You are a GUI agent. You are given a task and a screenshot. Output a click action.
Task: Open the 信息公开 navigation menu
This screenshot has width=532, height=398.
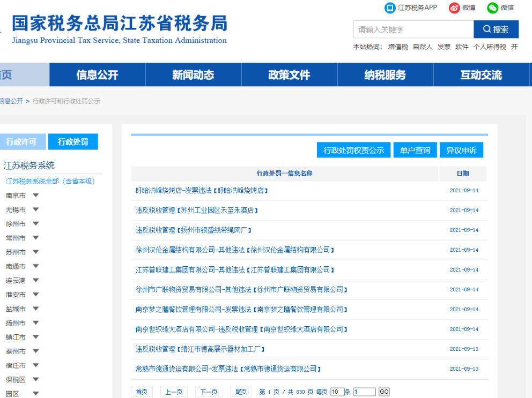pyautogui.click(x=97, y=75)
